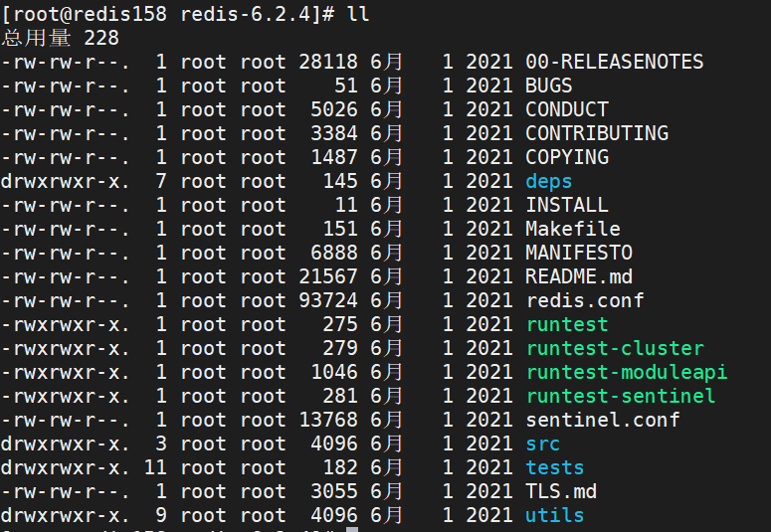Select the runtest-moduleapi file name
Viewport: 771px width, 532px height.
[x=626, y=372]
